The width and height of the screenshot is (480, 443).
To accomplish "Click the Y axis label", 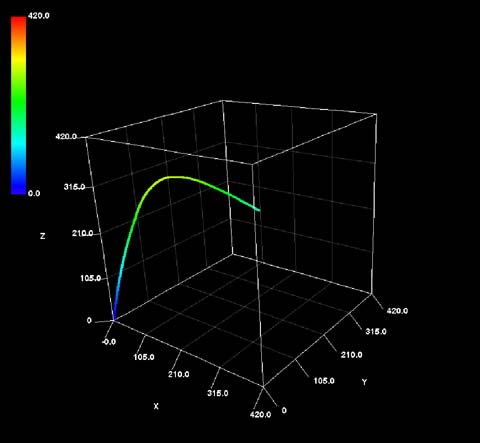I will click(364, 382).
